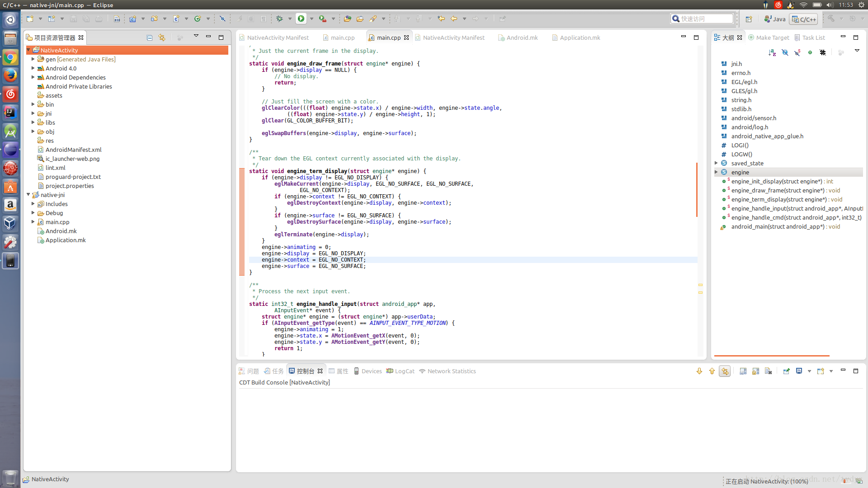This screenshot has height=488, width=868.
Task: Click Collapse All in project explorer
Action: click(150, 38)
